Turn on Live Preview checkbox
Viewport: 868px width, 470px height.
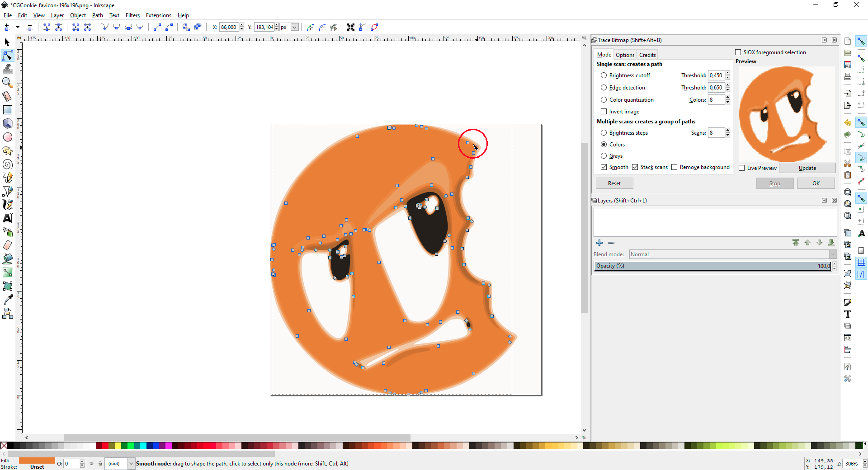click(742, 168)
